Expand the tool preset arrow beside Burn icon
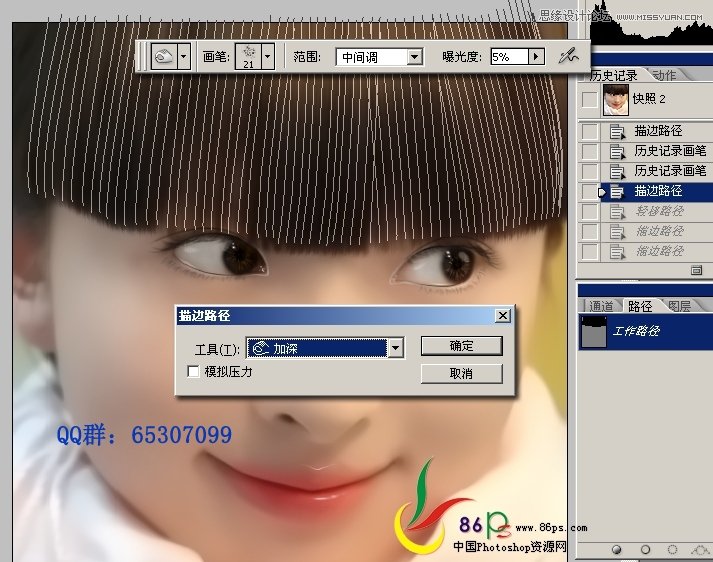Viewport: 713px width, 562px height. (183, 57)
